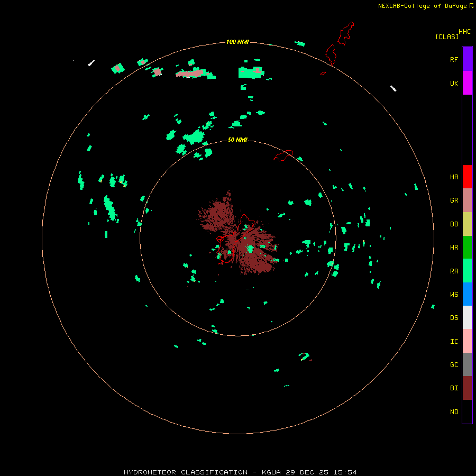Select the BD yellow legend block
Screen dimensions: 476x476
[x=467, y=224]
